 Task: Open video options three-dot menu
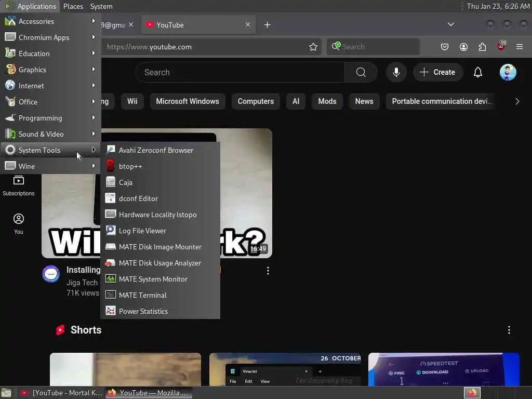pyautogui.click(x=268, y=271)
